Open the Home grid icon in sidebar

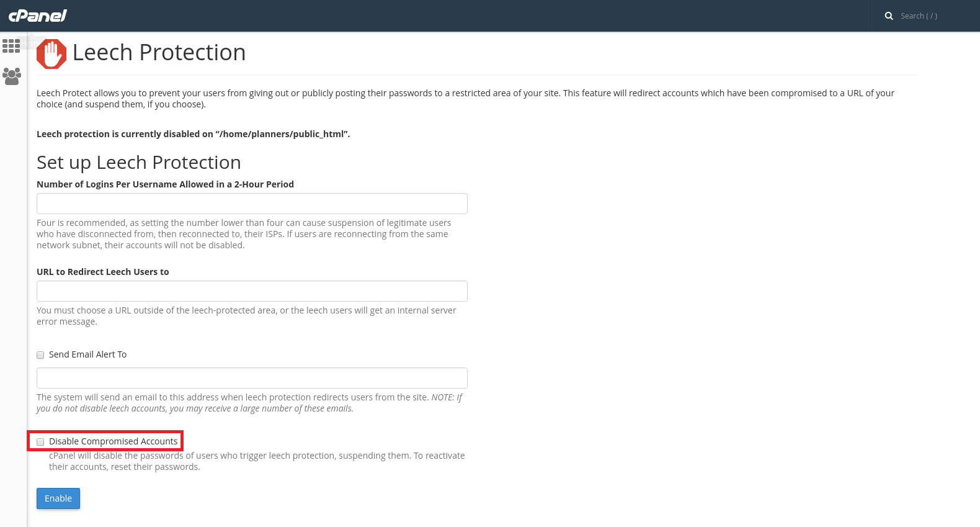pyautogui.click(x=11, y=46)
